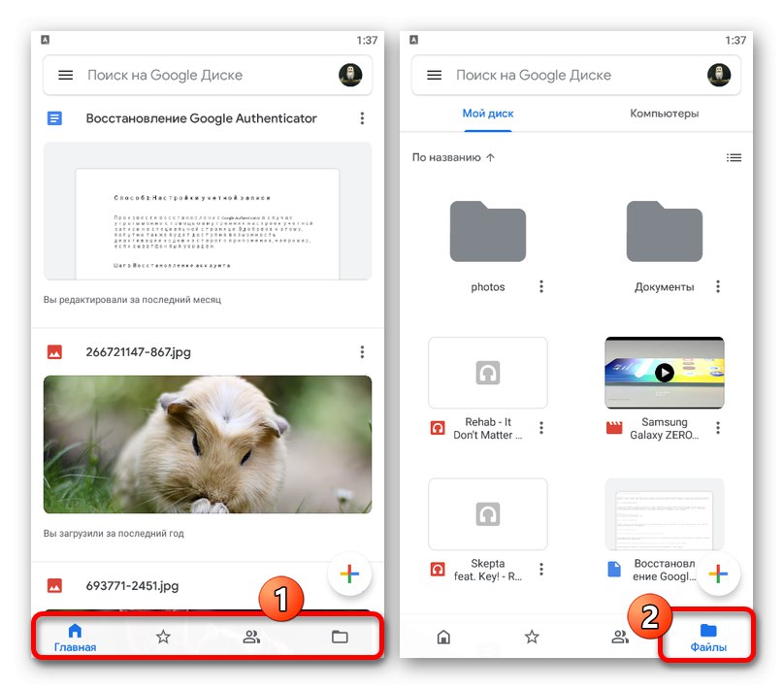Screen dimensions: 784x689
Task: Click image file icon beside 266721147-867.jpg
Action: pos(54,352)
